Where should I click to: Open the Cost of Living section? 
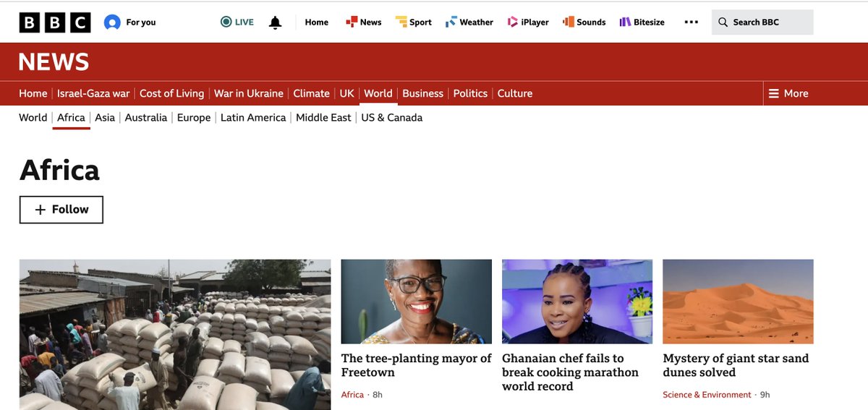171,93
